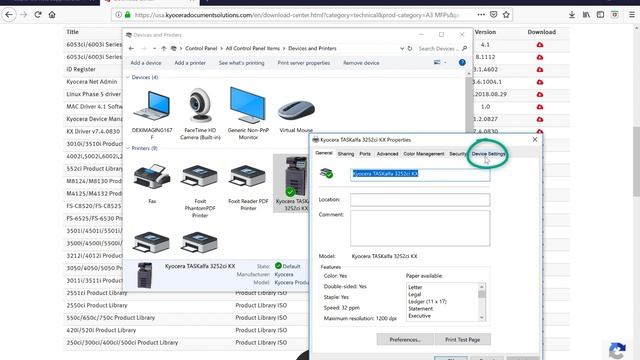Open Devices and Printers help icon
The height and width of the screenshot is (360, 640).
tap(462, 62)
